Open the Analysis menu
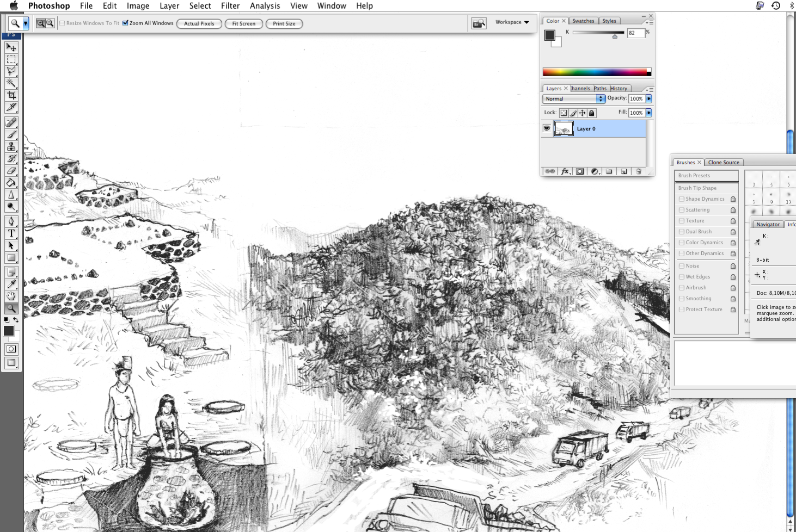 click(265, 5)
